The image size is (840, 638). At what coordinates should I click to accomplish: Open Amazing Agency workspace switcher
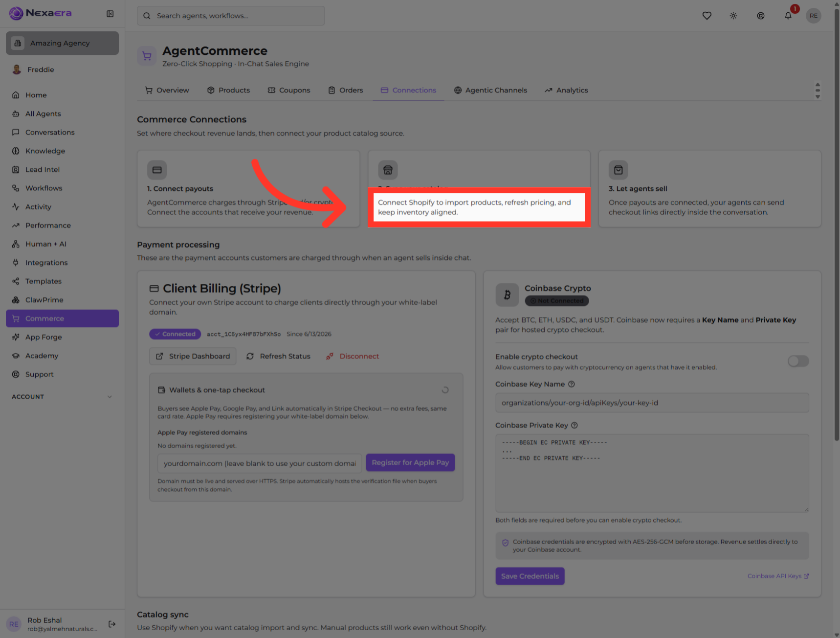click(62, 43)
